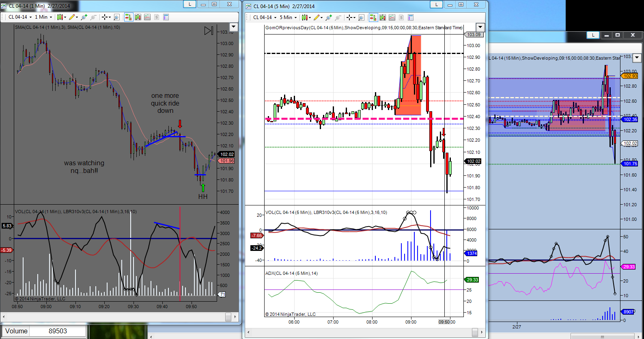Zoom in on the 1 Min chart

[x=84, y=17]
